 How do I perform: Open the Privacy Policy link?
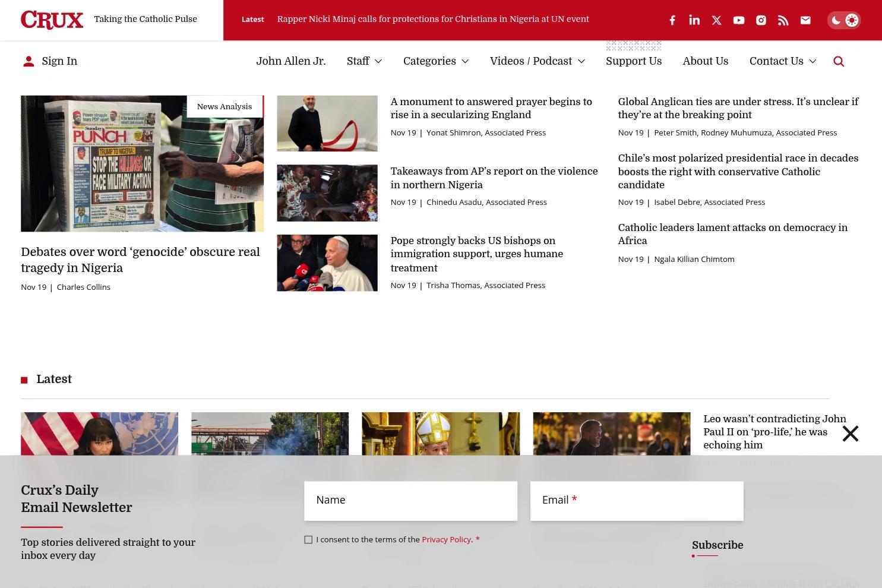tap(446, 540)
